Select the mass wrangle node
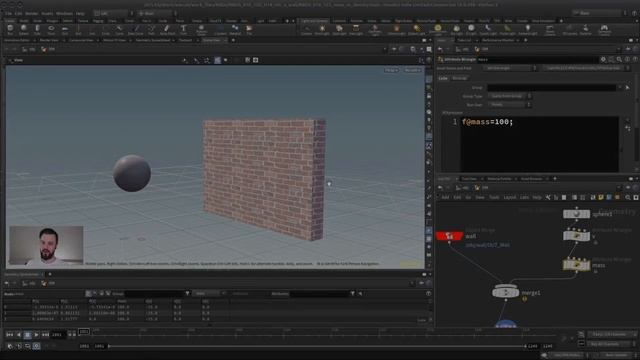The width and height of the screenshot is (640, 360). [x=576, y=265]
